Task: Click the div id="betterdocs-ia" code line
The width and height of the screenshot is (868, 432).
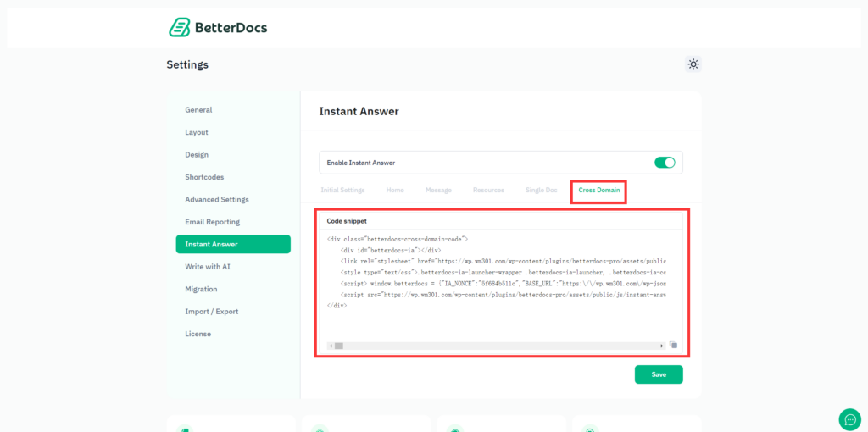Action: coord(391,250)
